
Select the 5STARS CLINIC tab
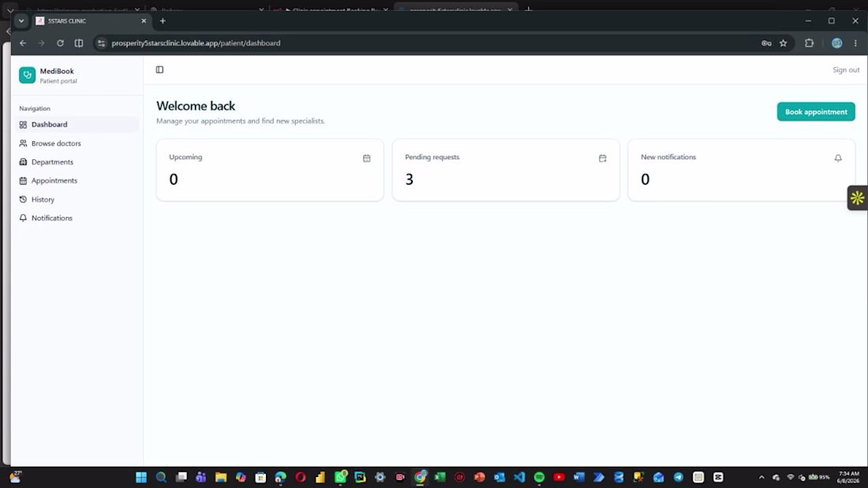(x=92, y=21)
